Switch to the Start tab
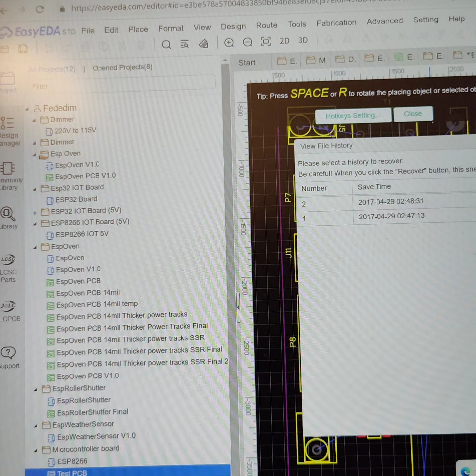Screen dimensions: 476x476 (247, 63)
